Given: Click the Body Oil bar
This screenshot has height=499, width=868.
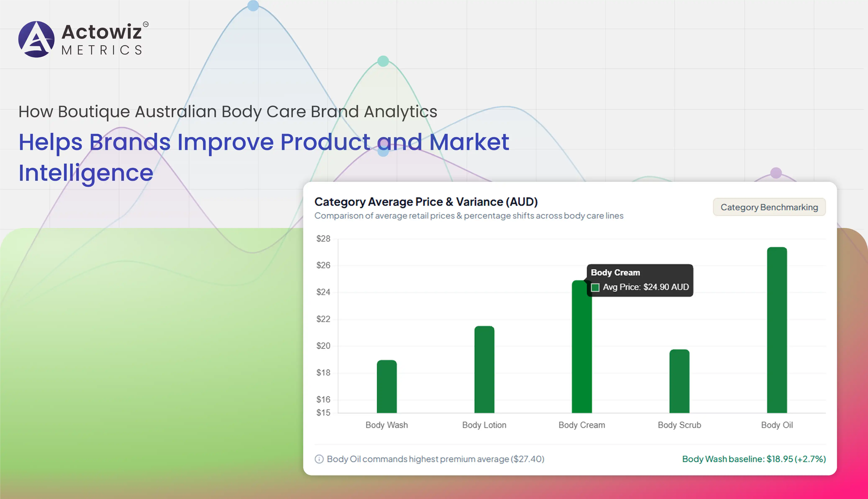Looking at the screenshot, I should tap(777, 330).
